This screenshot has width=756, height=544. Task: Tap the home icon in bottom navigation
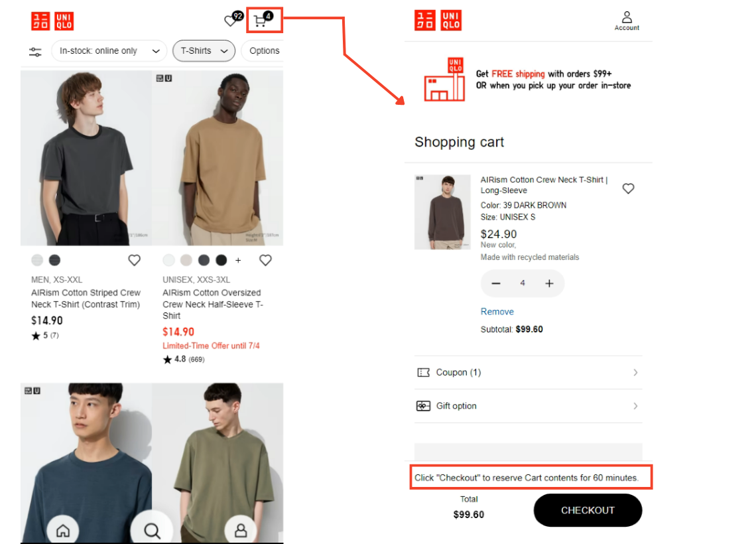(x=63, y=530)
